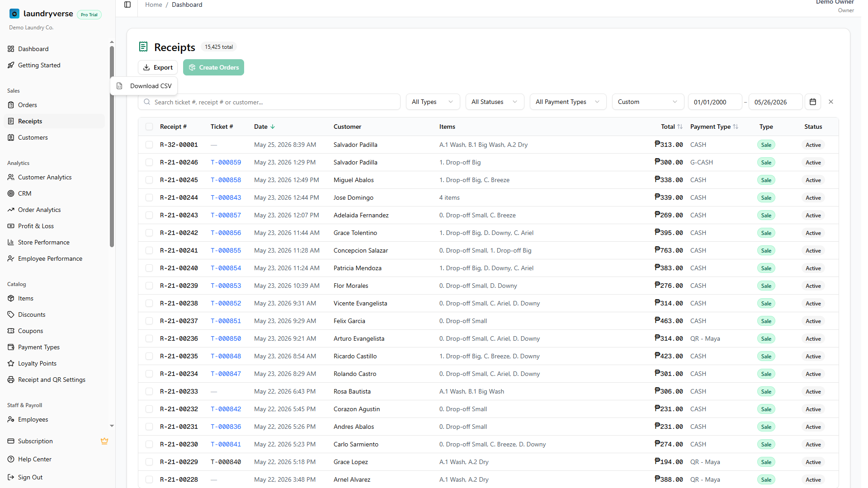Image resolution: width=868 pixels, height=488 pixels.
Task: Click the Employee Performance icon
Action: coord(11,258)
